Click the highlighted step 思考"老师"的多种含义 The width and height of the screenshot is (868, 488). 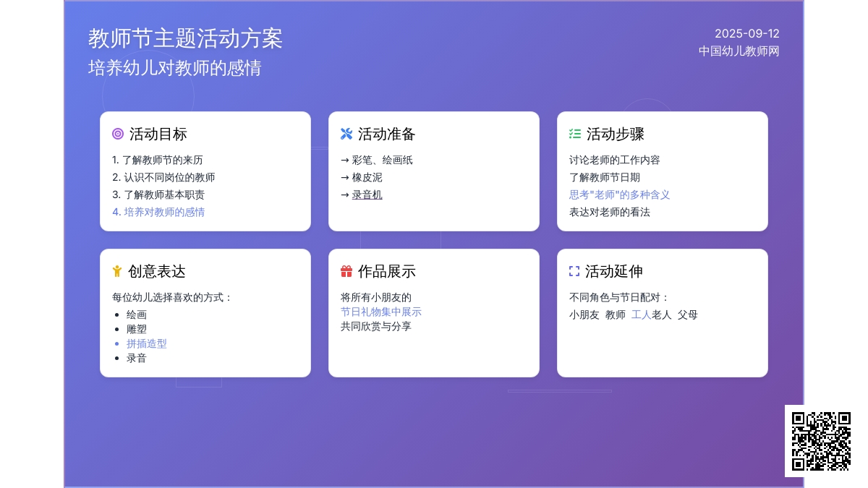pyautogui.click(x=620, y=194)
